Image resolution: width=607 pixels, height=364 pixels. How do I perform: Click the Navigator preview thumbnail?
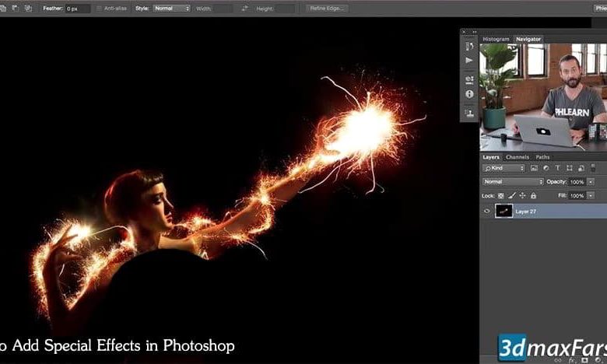pos(543,96)
